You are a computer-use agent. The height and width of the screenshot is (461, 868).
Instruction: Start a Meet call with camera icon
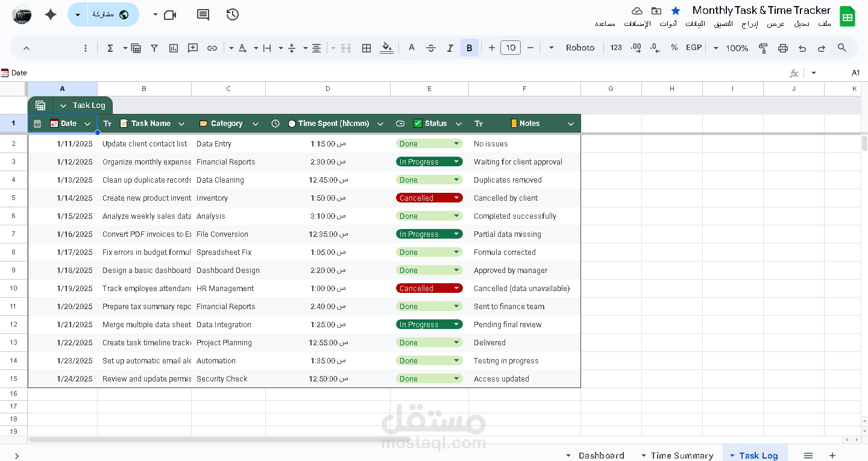(x=170, y=14)
